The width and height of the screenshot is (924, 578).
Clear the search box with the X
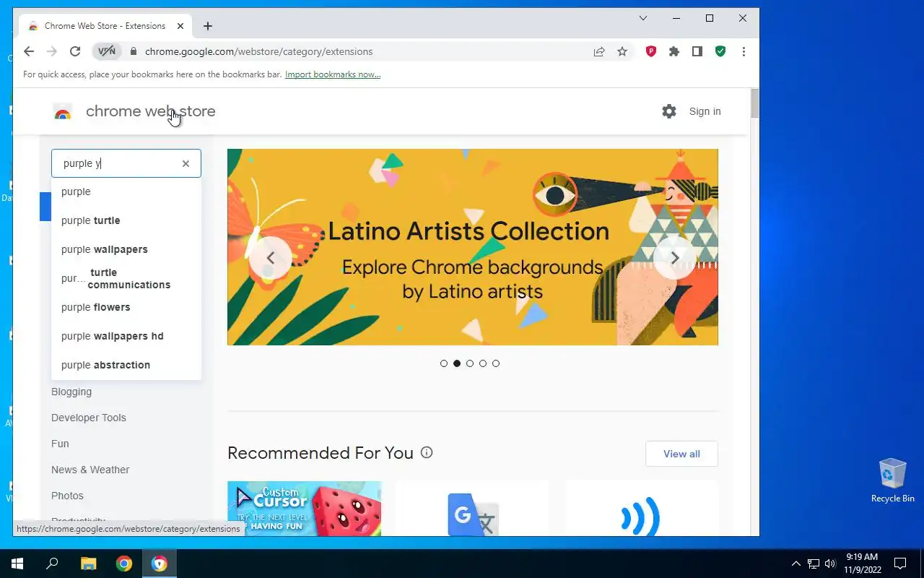tap(186, 163)
